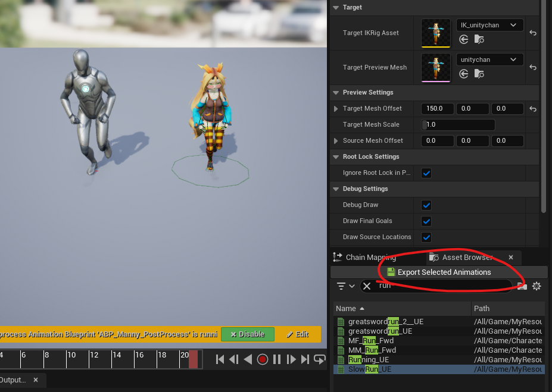Step forward one frame

(291, 359)
